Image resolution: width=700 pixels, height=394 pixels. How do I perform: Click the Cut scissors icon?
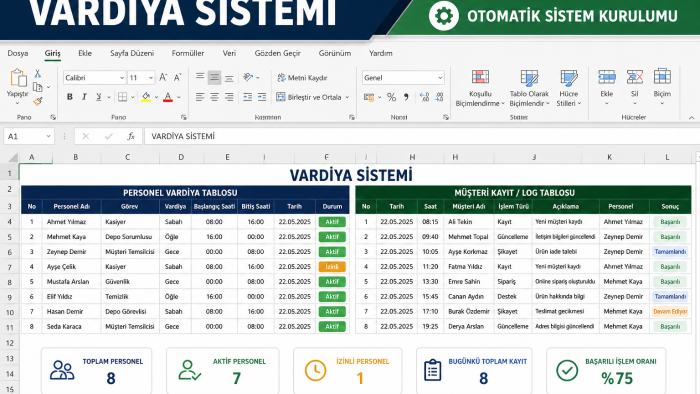coord(38,74)
